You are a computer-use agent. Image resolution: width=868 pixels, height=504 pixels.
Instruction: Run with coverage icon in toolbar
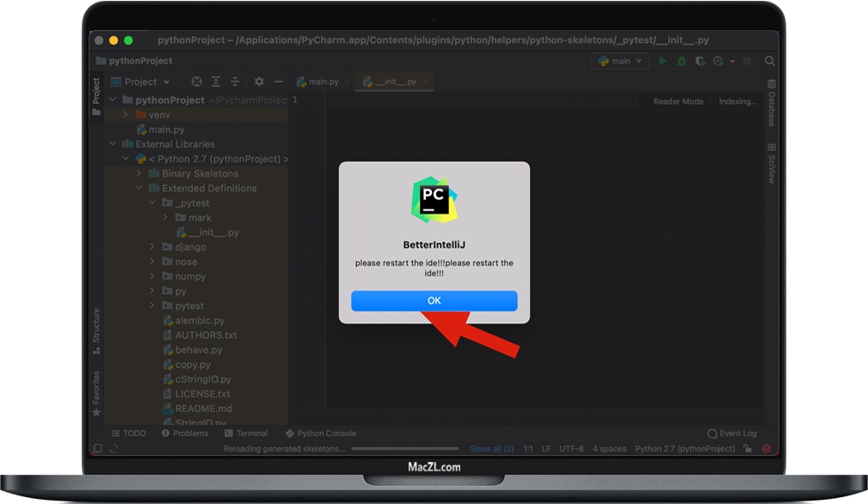pyautogui.click(x=700, y=61)
